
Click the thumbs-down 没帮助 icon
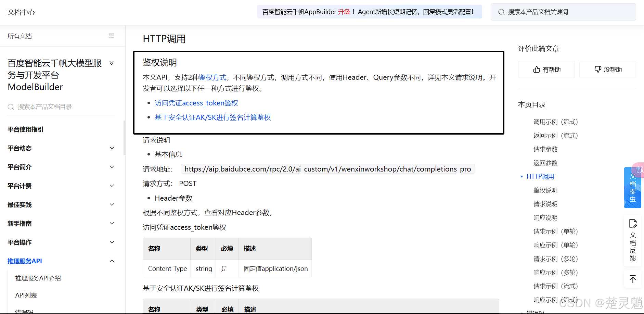point(598,70)
